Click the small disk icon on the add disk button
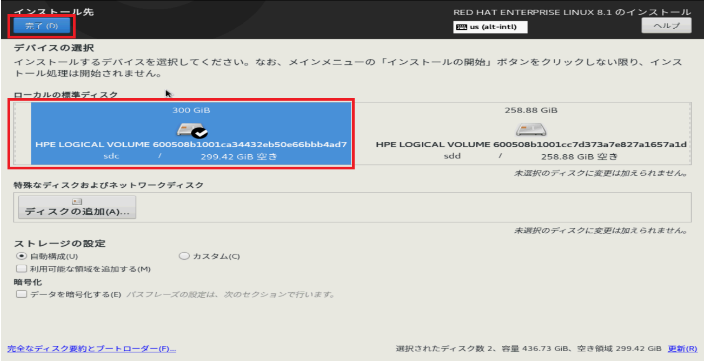Screen dimensions: 706x363 pos(77,201)
